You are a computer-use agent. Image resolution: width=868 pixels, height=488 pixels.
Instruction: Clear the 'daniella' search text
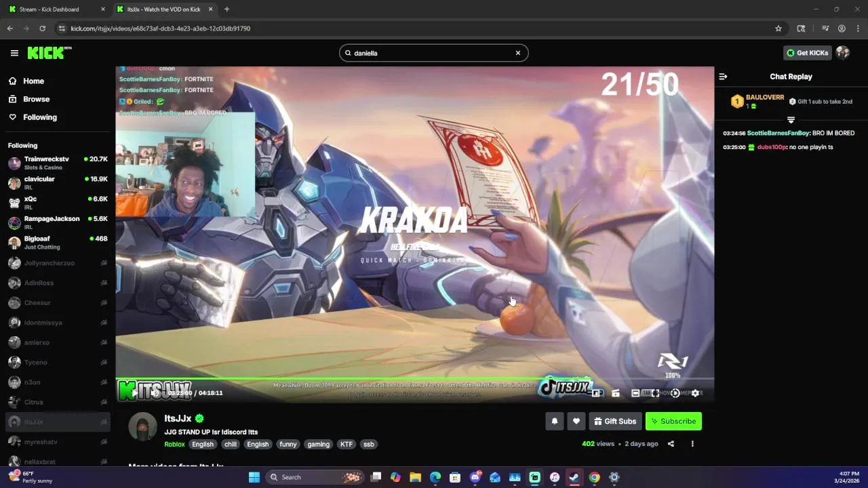point(518,53)
